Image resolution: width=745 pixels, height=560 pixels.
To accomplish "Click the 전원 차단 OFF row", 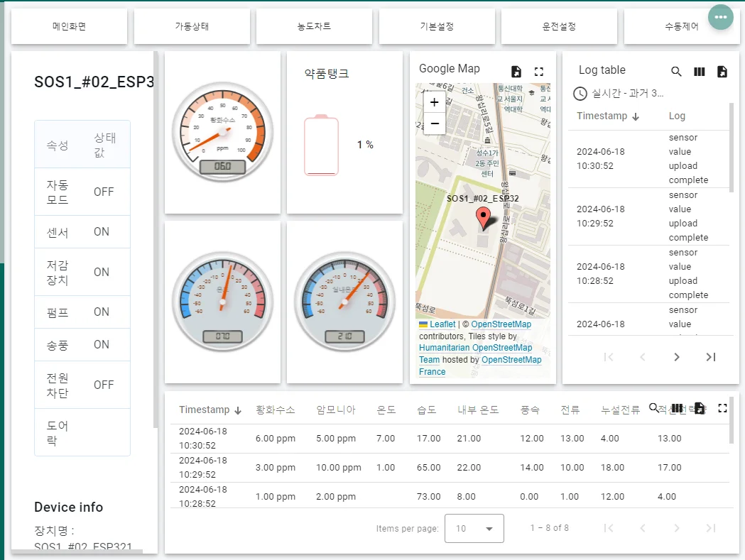I will pos(82,385).
